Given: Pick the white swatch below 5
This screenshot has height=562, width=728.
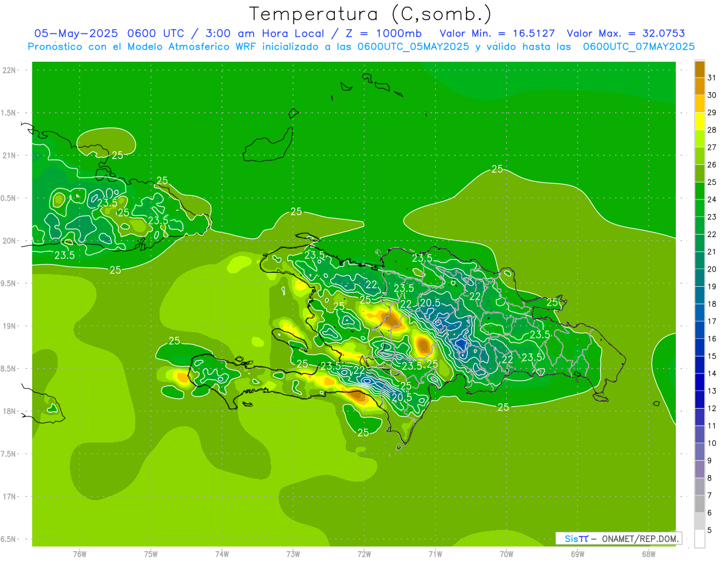Looking at the screenshot, I should (699, 539).
